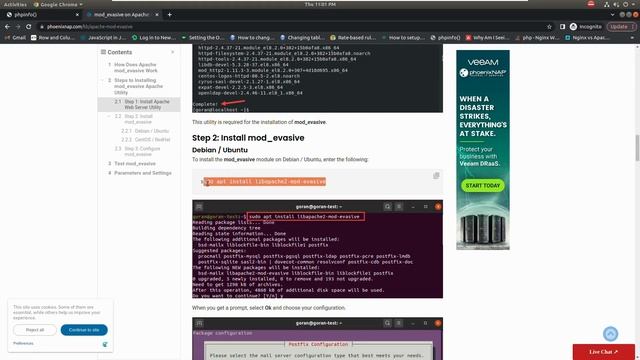Click the Veeam phoenixNAP ad banner logo
Image resolution: width=640 pixels, height=360 pixels.
tap(483, 68)
